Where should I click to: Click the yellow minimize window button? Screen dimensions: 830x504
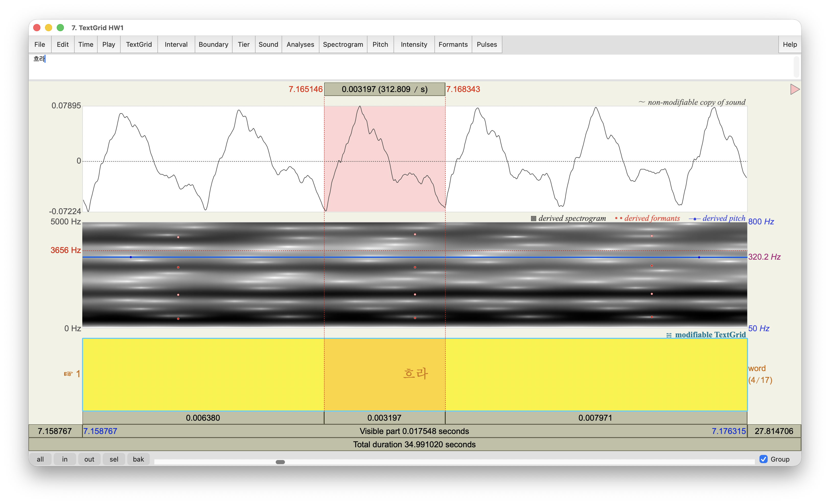[49, 28]
